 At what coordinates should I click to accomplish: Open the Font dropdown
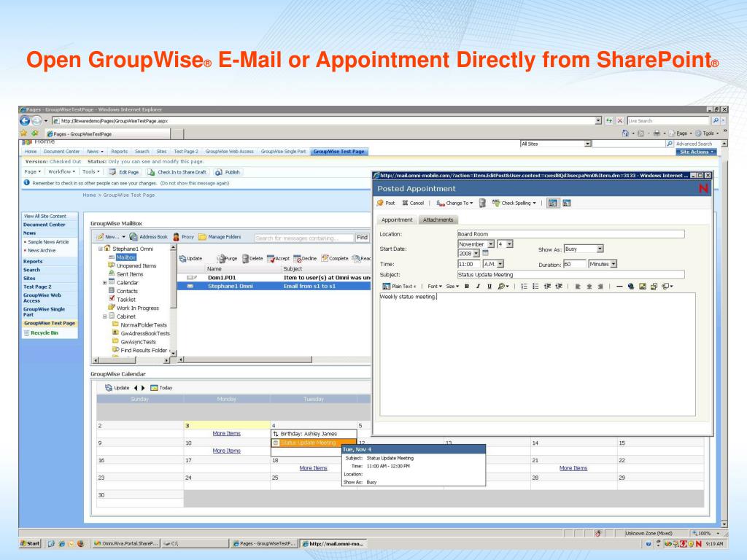pos(435,286)
